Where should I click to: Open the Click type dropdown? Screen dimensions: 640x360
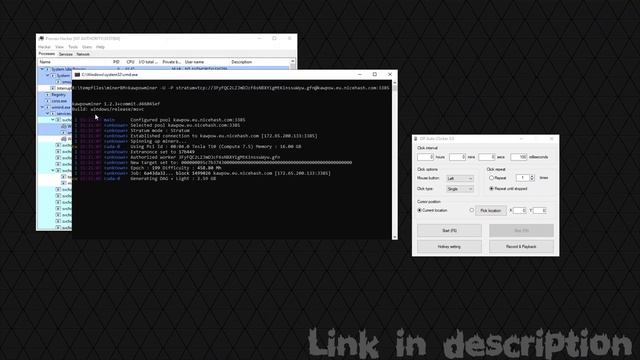coord(460,189)
